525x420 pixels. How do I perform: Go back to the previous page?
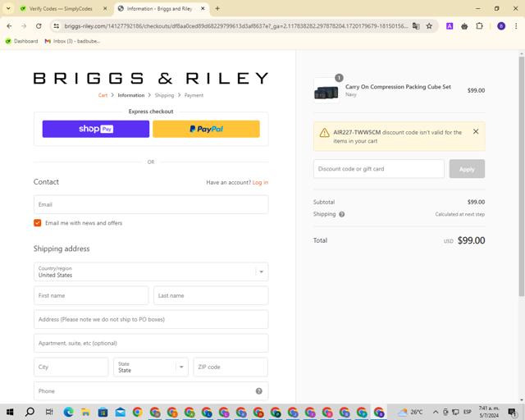pos(9,26)
